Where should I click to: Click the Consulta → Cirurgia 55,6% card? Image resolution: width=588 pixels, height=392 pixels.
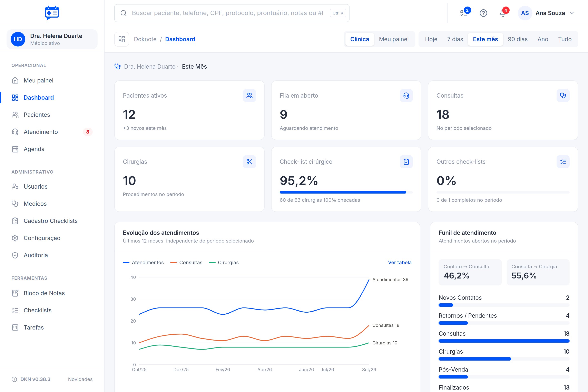[538, 272]
